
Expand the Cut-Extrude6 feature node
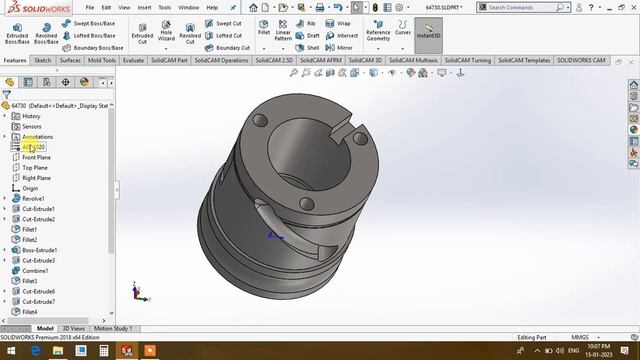pos(4,291)
